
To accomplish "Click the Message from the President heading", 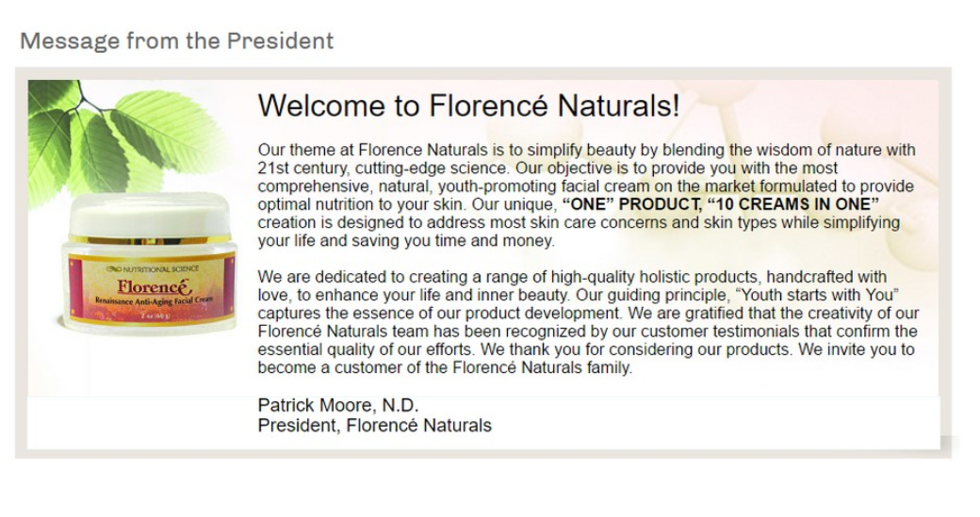I will pos(177,41).
